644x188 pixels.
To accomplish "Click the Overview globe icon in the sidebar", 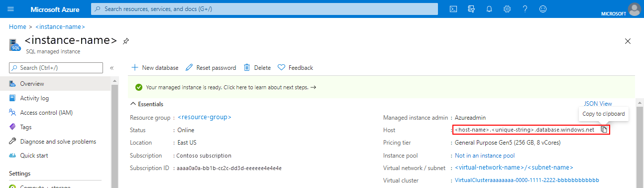I will (13, 84).
